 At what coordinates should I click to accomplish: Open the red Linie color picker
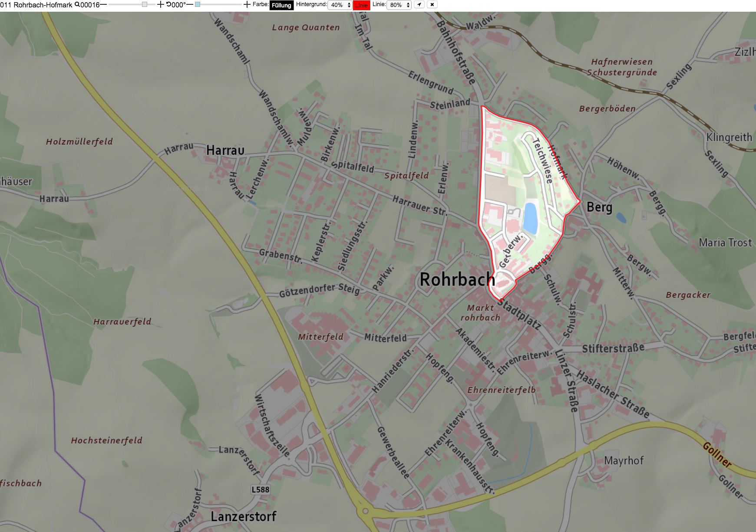tap(361, 5)
